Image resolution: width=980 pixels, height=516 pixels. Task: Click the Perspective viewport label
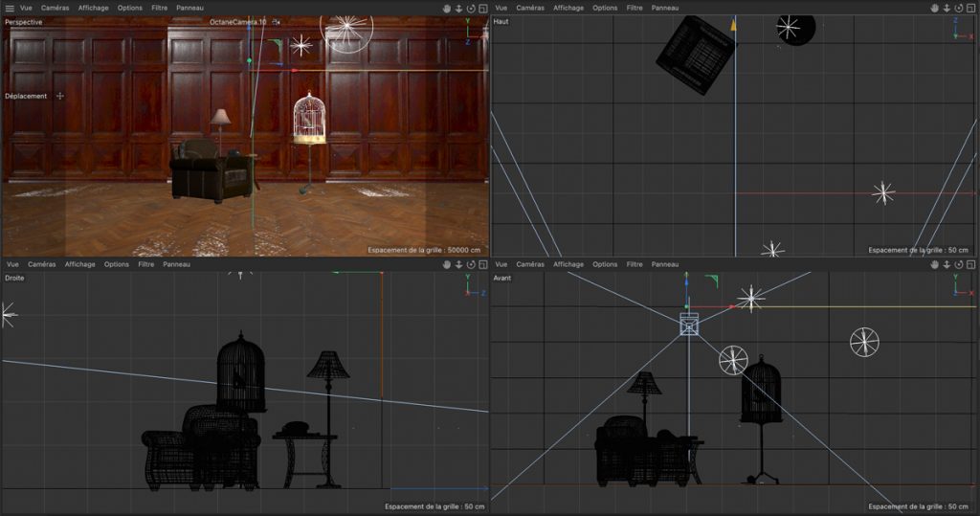coord(24,22)
